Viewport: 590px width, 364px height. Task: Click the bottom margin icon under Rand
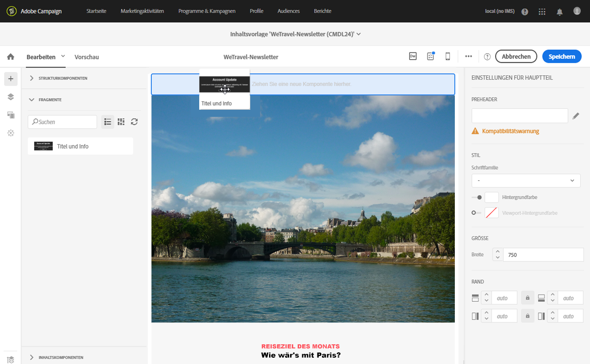click(541, 298)
